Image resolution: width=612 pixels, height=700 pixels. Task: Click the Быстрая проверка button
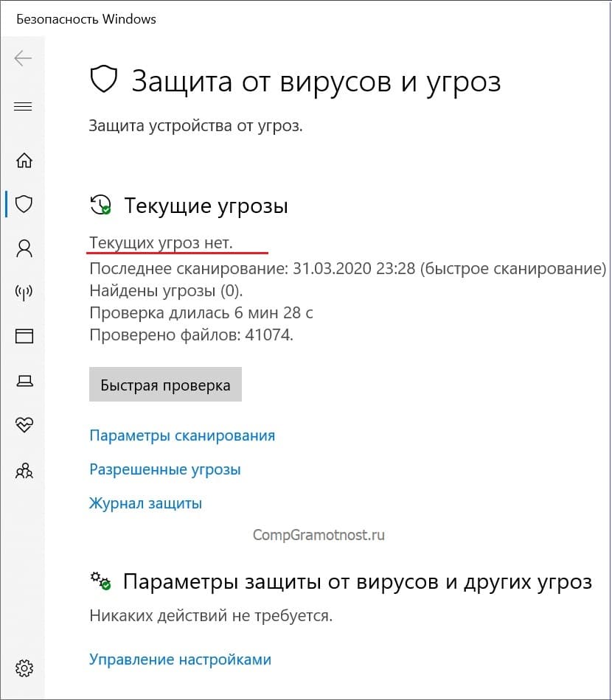tap(165, 385)
